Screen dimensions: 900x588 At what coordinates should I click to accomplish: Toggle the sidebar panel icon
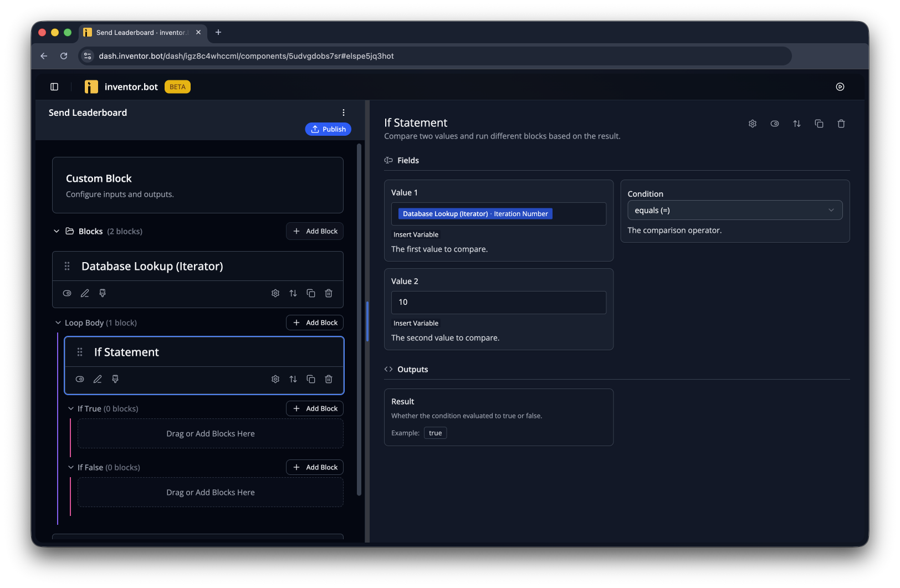(x=54, y=86)
